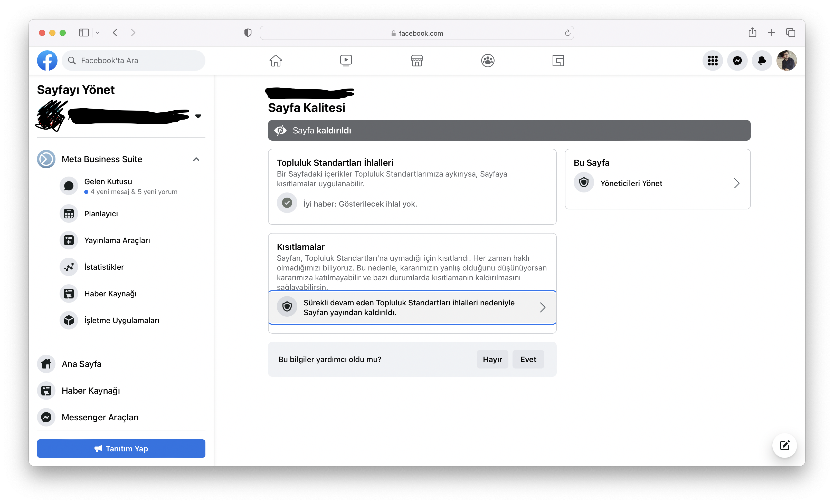Screen dimensions: 834x504
Task: Click the new message compose icon
Action: tap(784, 445)
